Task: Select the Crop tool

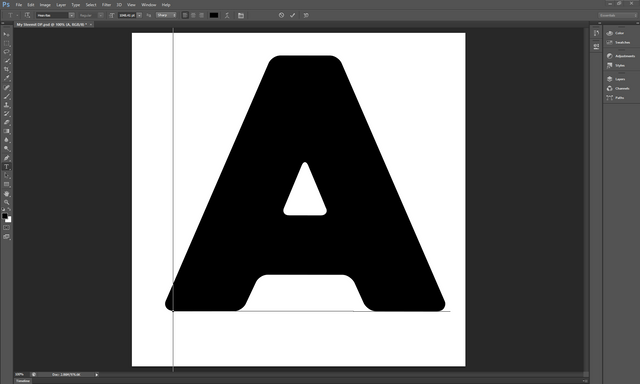Action: pyautogui.click(x=6, y=70)
